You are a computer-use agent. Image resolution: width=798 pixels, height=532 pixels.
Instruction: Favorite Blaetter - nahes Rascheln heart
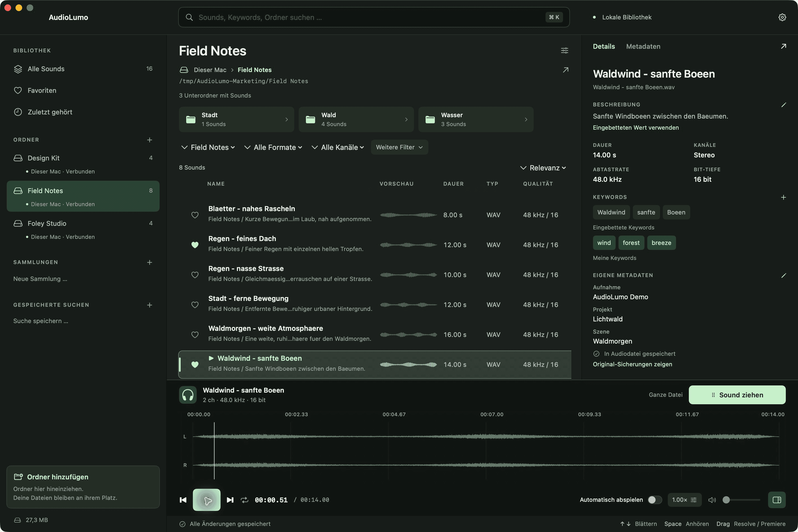(x=195, y=215)
